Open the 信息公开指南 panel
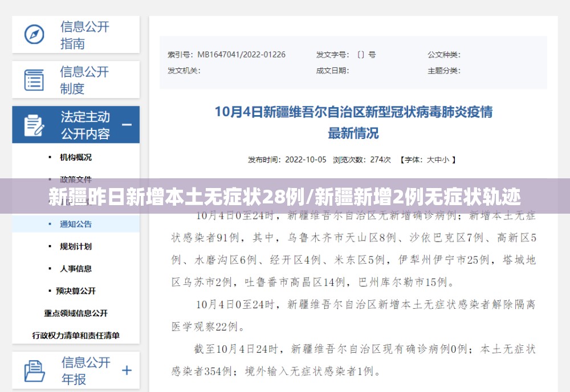570x392 pixels. point(76,35)
